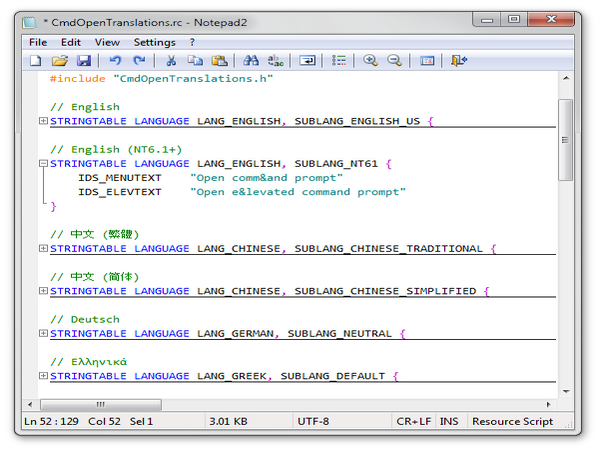
Task: Open the File menu
Action: click(x=38, y=42)
